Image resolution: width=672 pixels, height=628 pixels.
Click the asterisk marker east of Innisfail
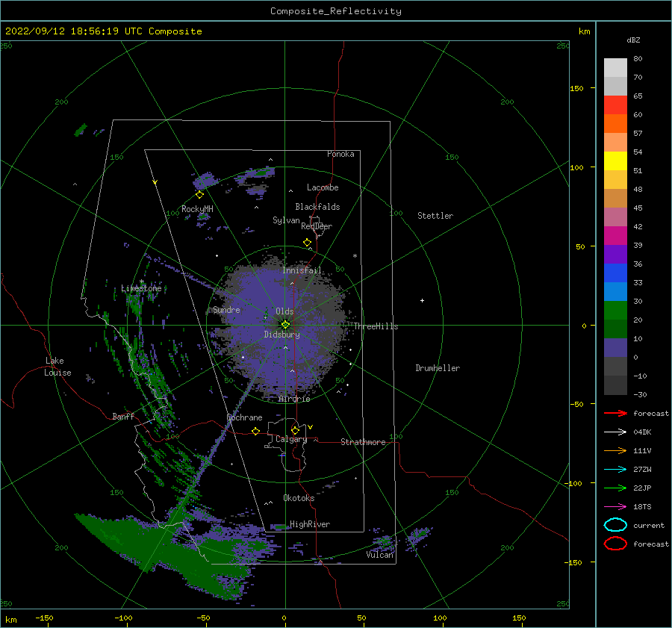[x=355, y=256]
